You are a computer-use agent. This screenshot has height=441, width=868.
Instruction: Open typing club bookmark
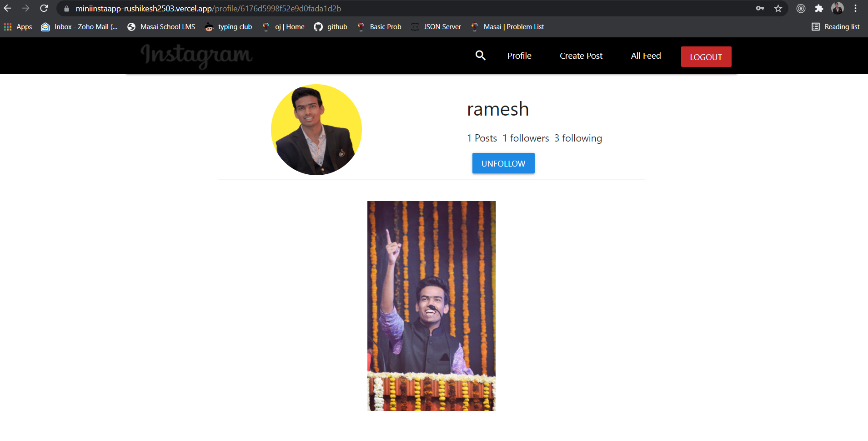[228, 27]
